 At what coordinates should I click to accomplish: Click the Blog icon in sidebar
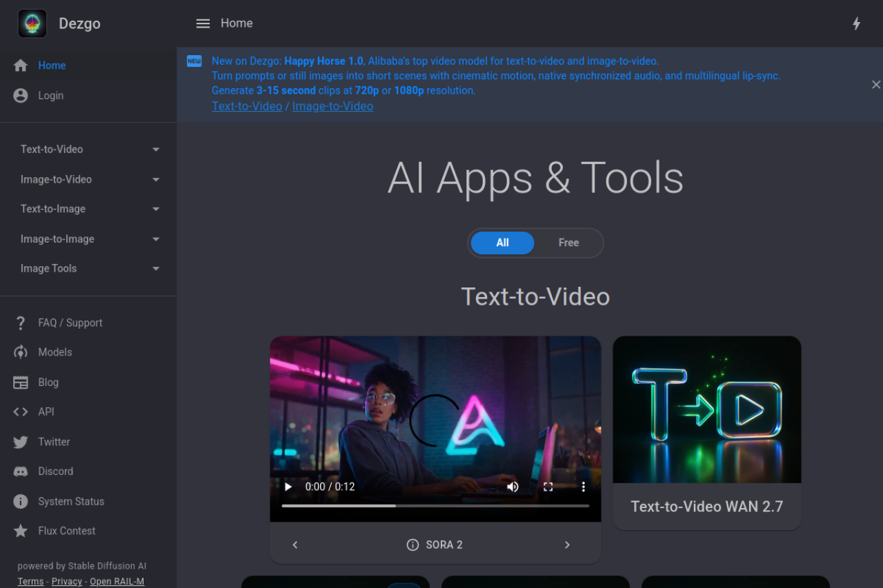tap(21, 383)
